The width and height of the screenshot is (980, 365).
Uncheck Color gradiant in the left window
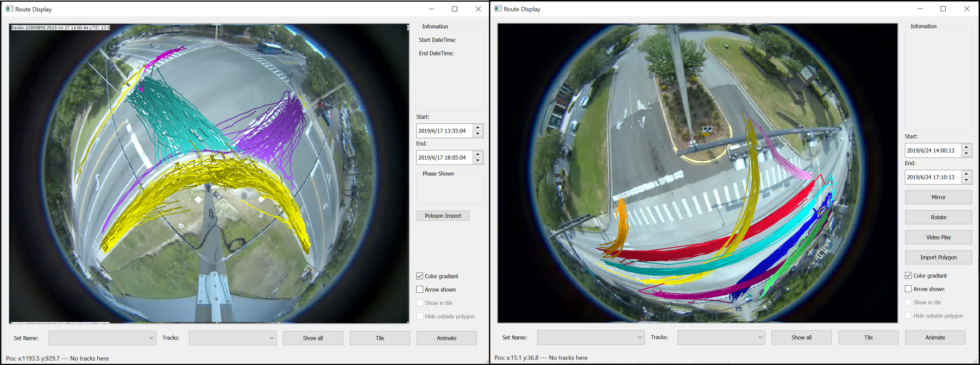click(420, 276)
